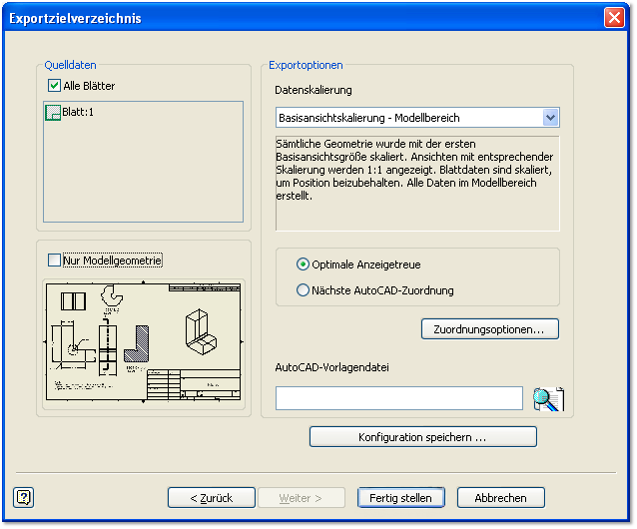Image resolution: width=637 pixels, height=529 pixels.
Task: Select the Optimale Anzeigetreue radio button
Action: click(304, 264)
